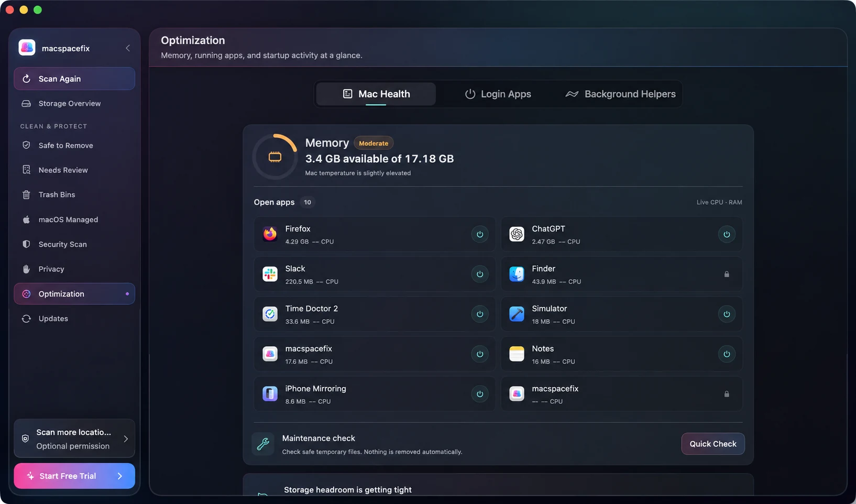Collapse the sidebar with the chevron
This screenshot has width=856, height=504.
click(x=128, y=48)
